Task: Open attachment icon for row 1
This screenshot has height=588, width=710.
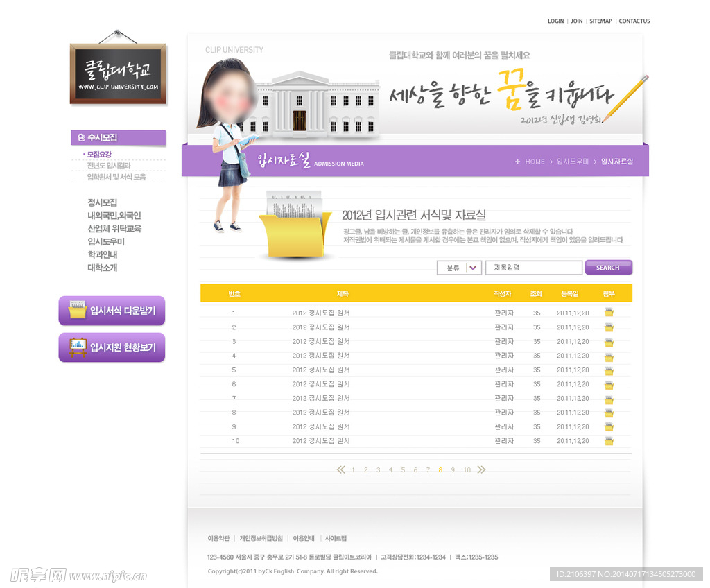Action: coord(609,313)
